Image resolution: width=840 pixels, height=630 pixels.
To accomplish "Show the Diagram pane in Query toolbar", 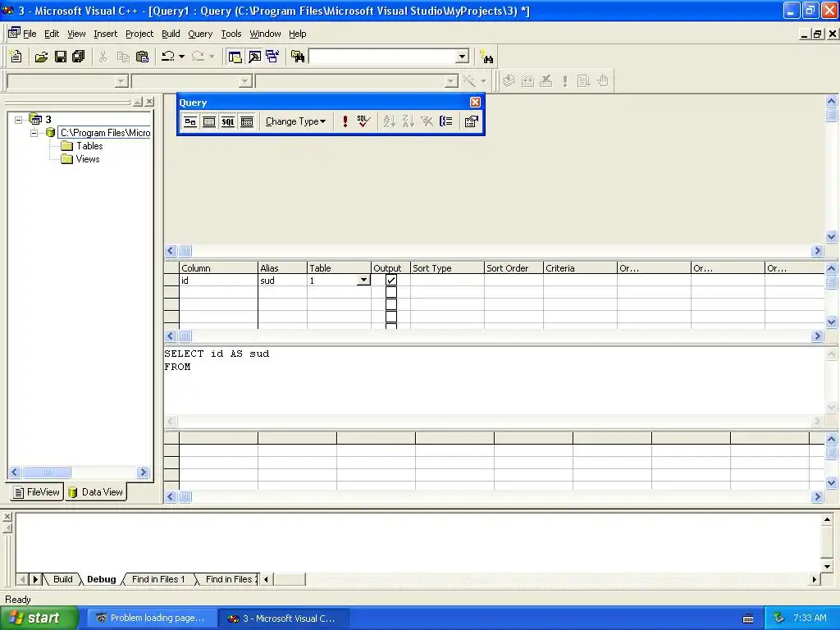I will pos(190,121).
